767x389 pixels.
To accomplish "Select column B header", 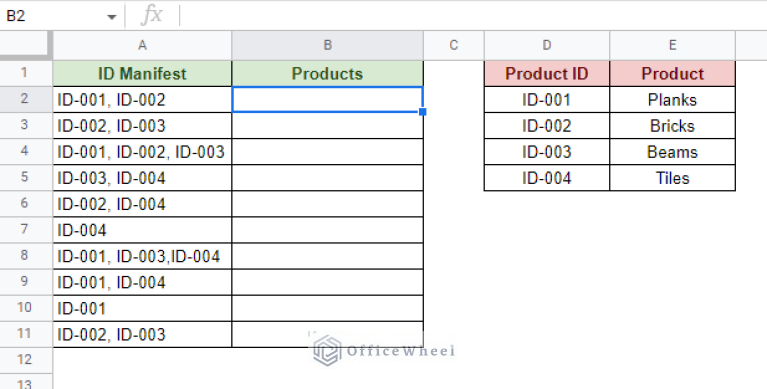I will pos(327,46).
